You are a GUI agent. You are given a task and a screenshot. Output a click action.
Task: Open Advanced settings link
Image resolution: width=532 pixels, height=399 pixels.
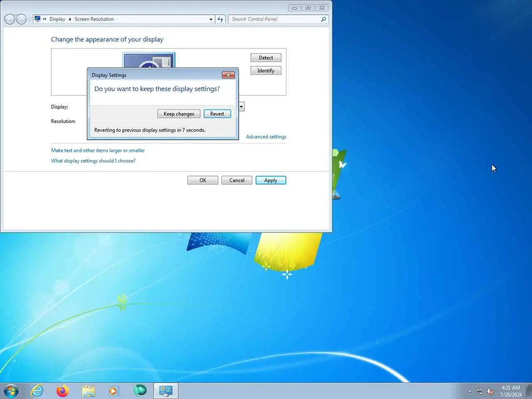coord(266,137)
